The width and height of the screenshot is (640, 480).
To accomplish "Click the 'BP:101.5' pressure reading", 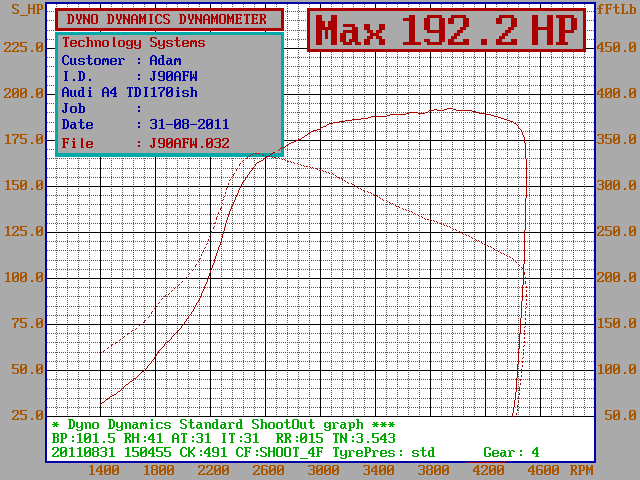I will [x=84, y=438].
